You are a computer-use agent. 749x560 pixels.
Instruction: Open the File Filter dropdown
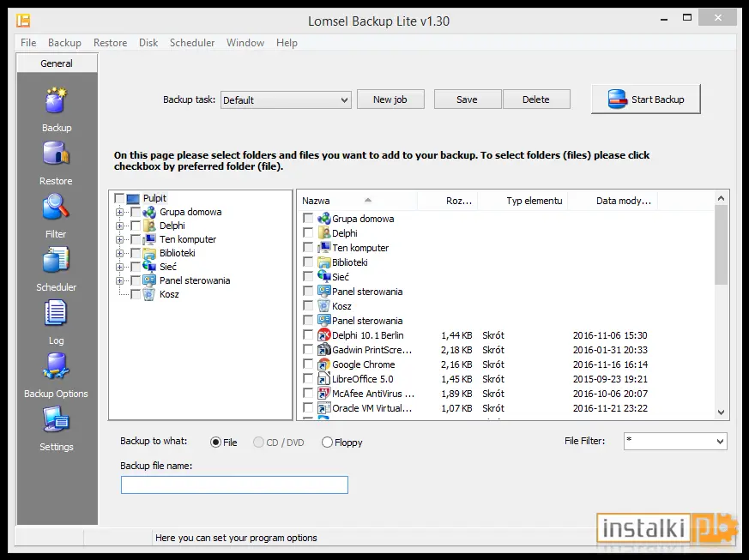tap(675, 441)
